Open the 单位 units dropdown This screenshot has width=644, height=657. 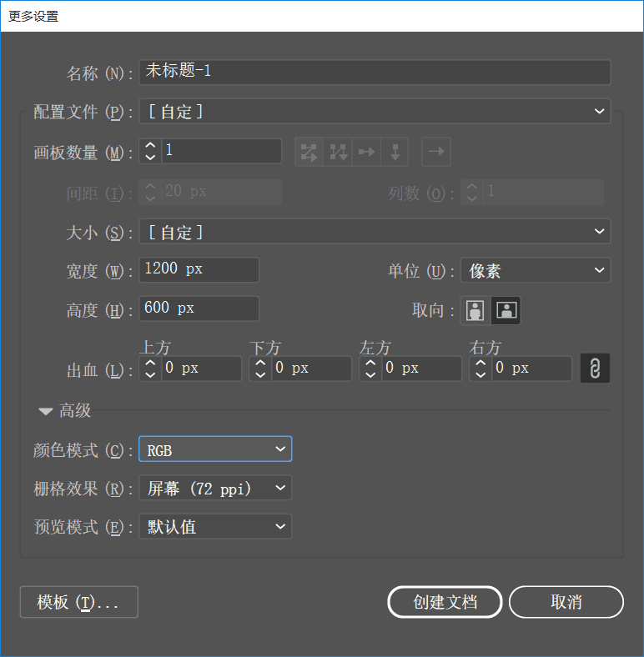coord(536,270)
